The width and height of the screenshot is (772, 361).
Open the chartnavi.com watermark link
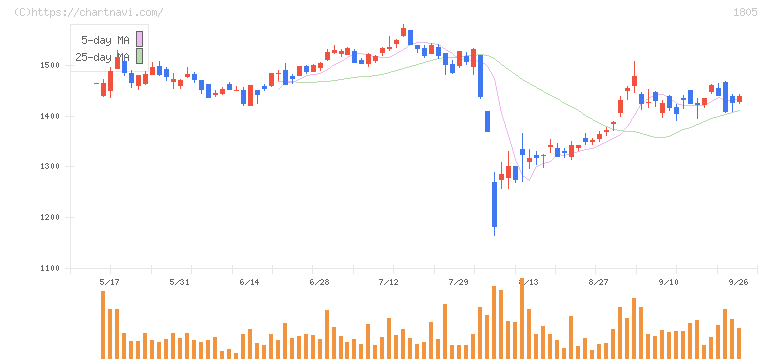pos(89,12)
